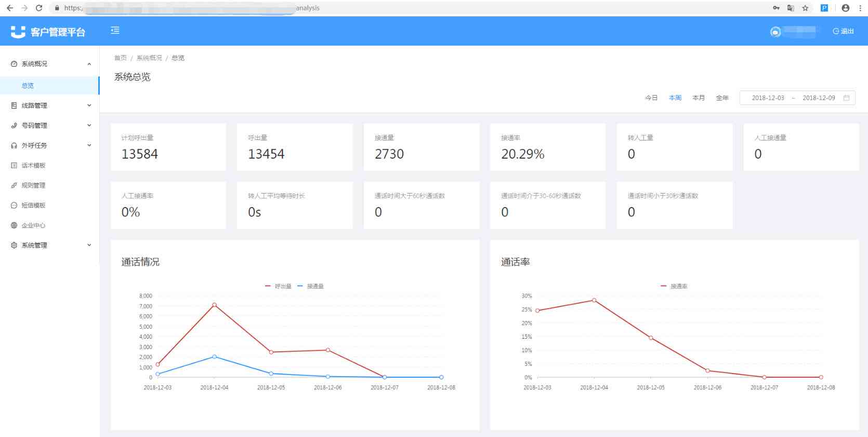This screenshot has width=868, height=437.
Task: Click the 退出 logout button
Action: (x=843, y=31)
